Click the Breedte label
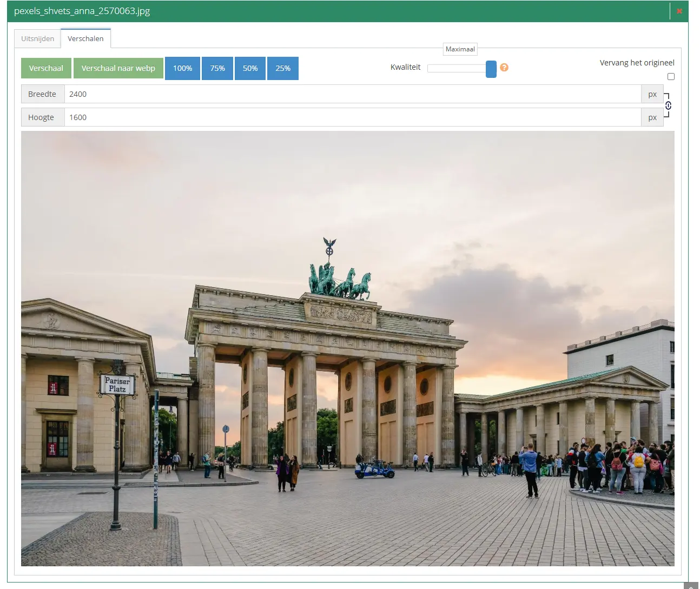 pyautogui.click(x=43, y=94)
